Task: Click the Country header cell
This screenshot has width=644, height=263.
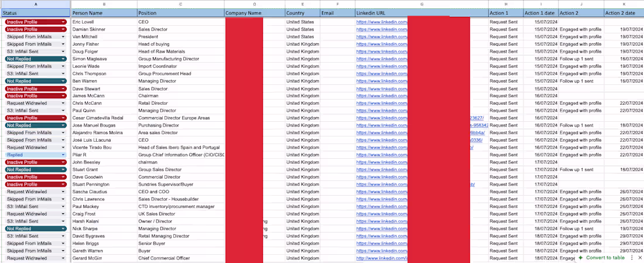Action: click(x=303, y=13)
